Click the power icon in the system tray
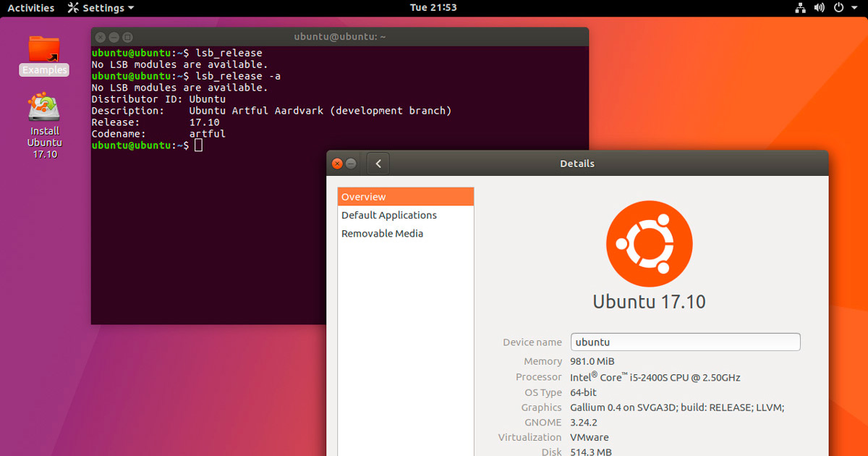This screenshot has width=868, height=456. (838, 8)
